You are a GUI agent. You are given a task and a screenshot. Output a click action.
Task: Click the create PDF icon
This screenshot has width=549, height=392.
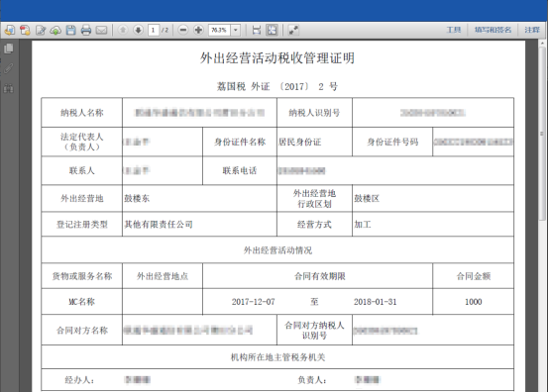[25, 30]
